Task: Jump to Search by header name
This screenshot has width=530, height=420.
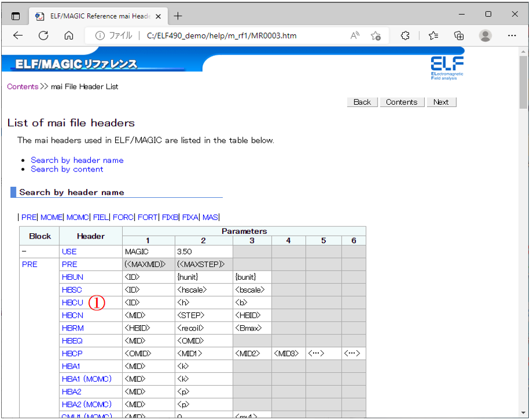Action: point(77,160)
